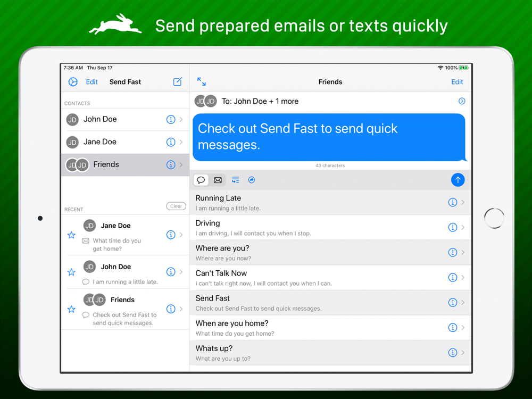532x399 pixels.
Task: Show info for Jane Doe contact
Action: (171, 142)
